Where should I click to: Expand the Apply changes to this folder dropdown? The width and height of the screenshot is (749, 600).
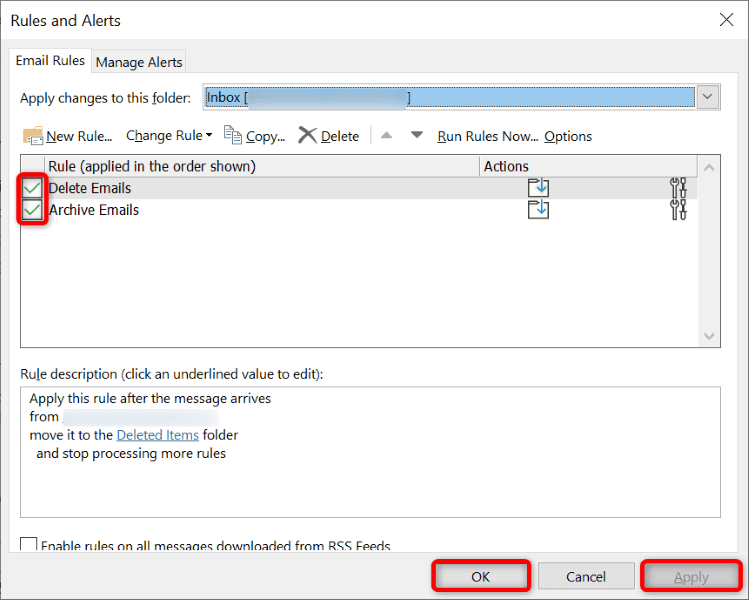coord(708,97)
